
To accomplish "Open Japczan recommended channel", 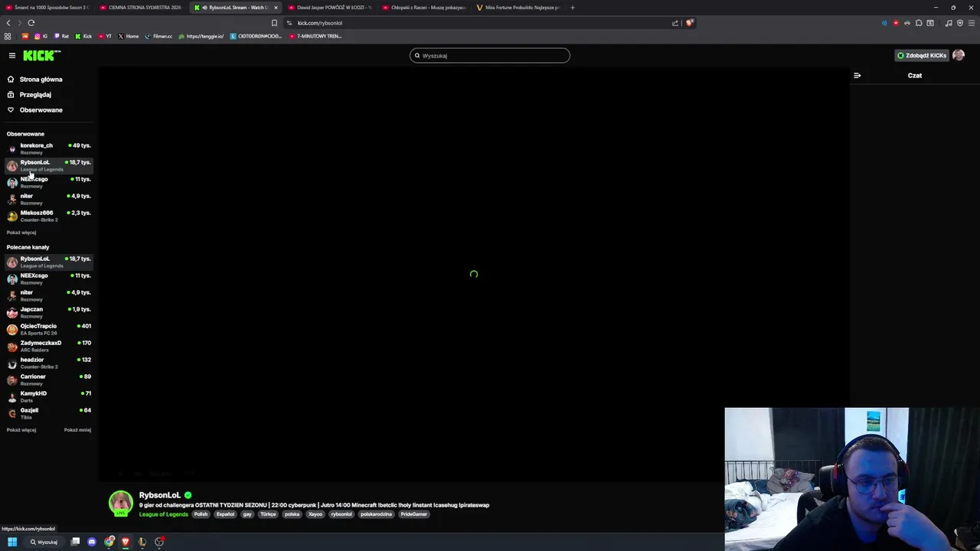I will click(x=49, y=312).
